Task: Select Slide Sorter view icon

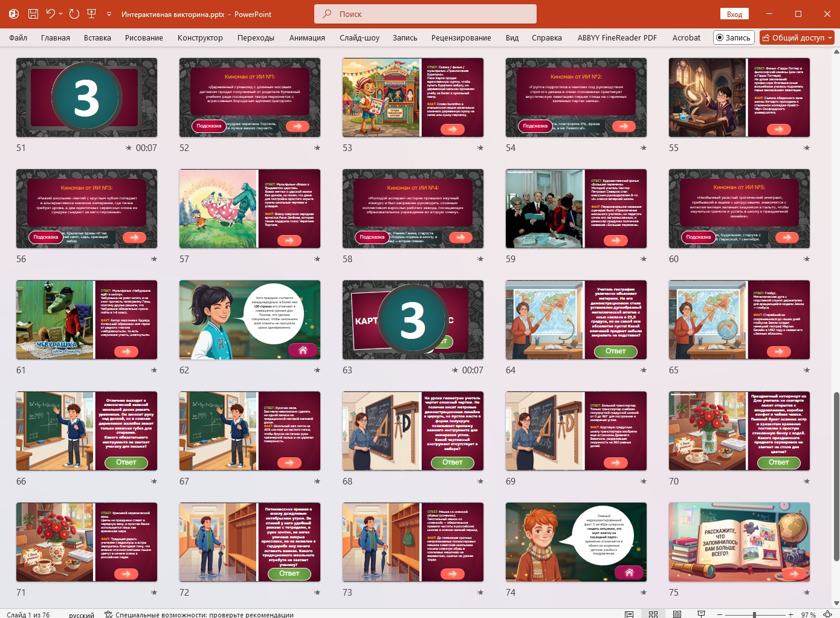Action: coord(653,614)
